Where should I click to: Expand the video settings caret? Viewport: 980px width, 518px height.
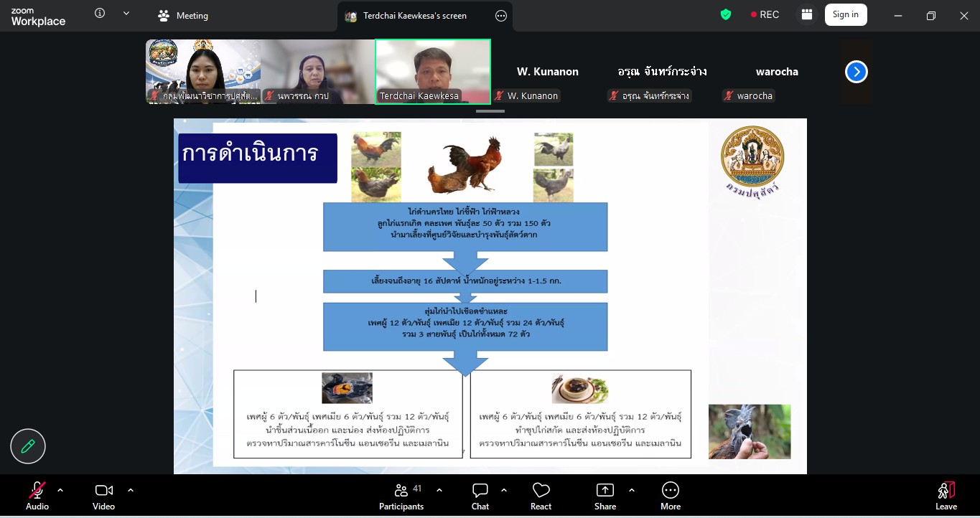click(131, 490)
